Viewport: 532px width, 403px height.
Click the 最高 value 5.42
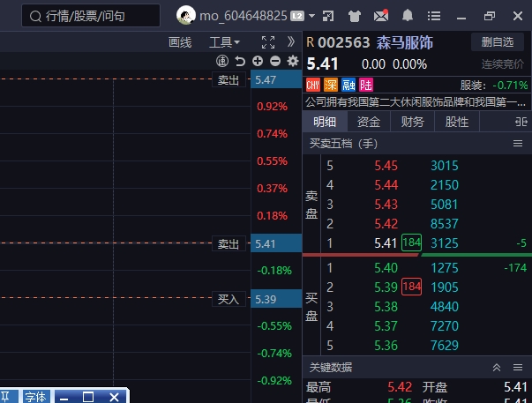400,387
